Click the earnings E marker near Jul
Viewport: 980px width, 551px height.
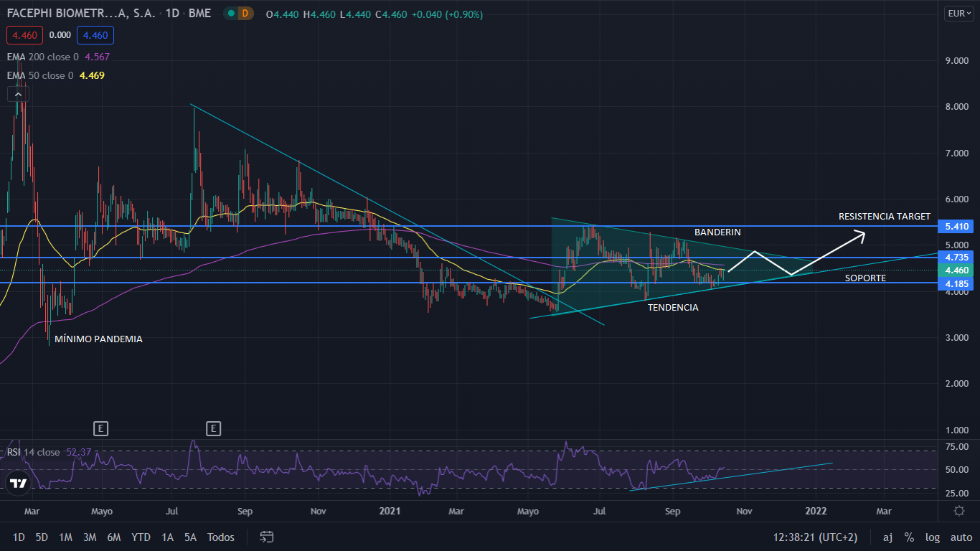(x=213, y=429)
